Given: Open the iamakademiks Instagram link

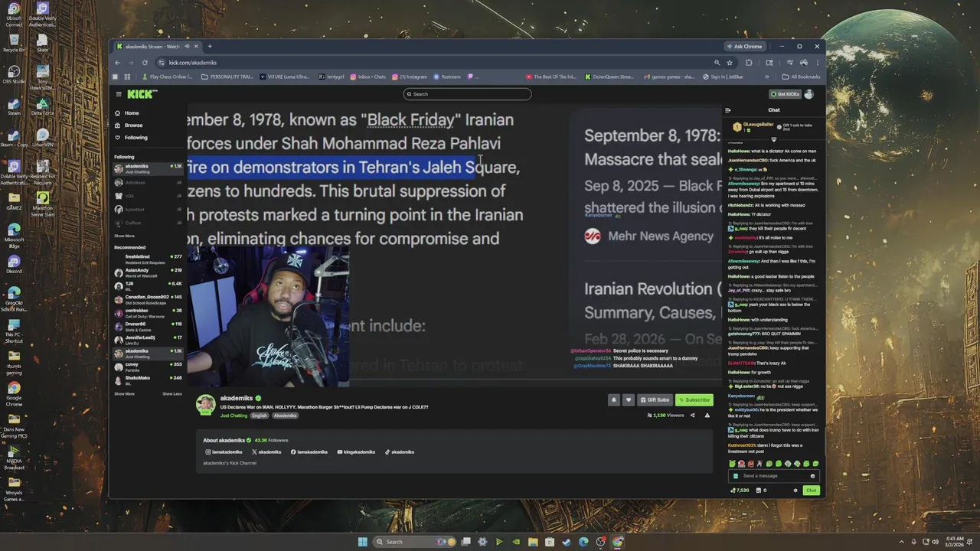Looking at the screenshot, I should pyautogui.click(x=224, y=452).
